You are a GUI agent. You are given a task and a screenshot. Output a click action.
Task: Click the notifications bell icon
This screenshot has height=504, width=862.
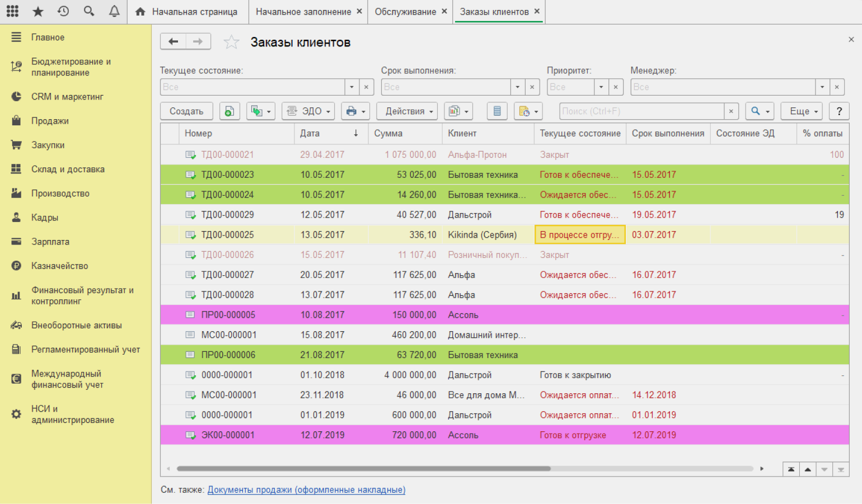(x=114, y=11)
